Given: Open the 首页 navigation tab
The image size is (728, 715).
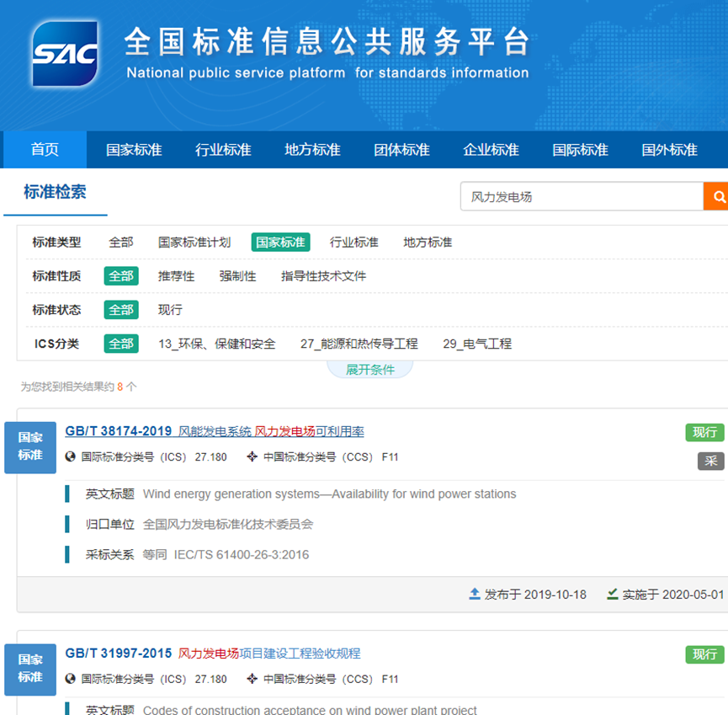Looking at the screenshot, I should click(45, 150).
